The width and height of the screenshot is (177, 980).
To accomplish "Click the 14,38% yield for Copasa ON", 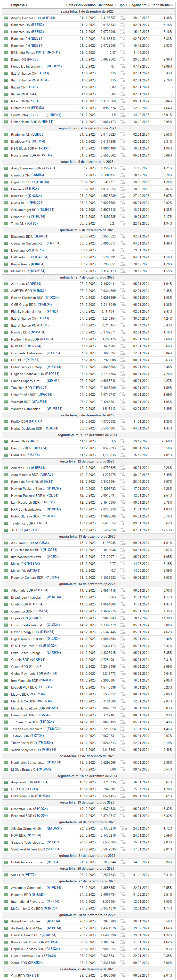I will click(x=167, y=618).
